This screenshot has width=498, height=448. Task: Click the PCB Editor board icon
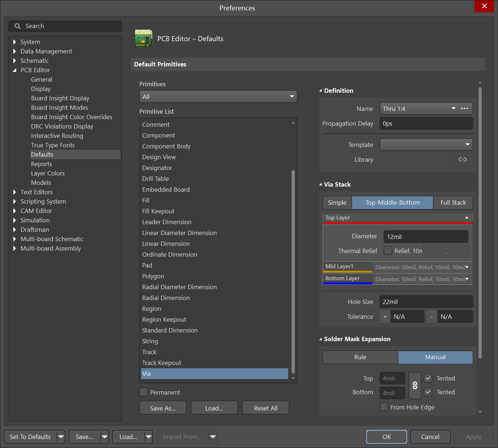point(143,38)
